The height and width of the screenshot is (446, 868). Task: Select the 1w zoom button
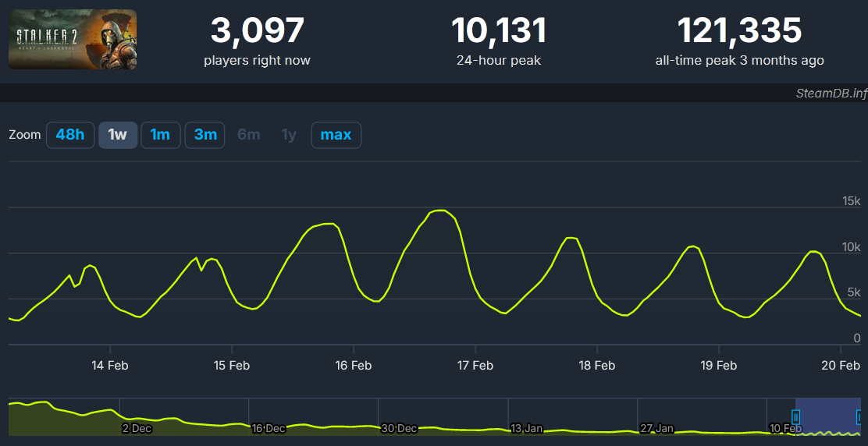(x=117, y=135)
